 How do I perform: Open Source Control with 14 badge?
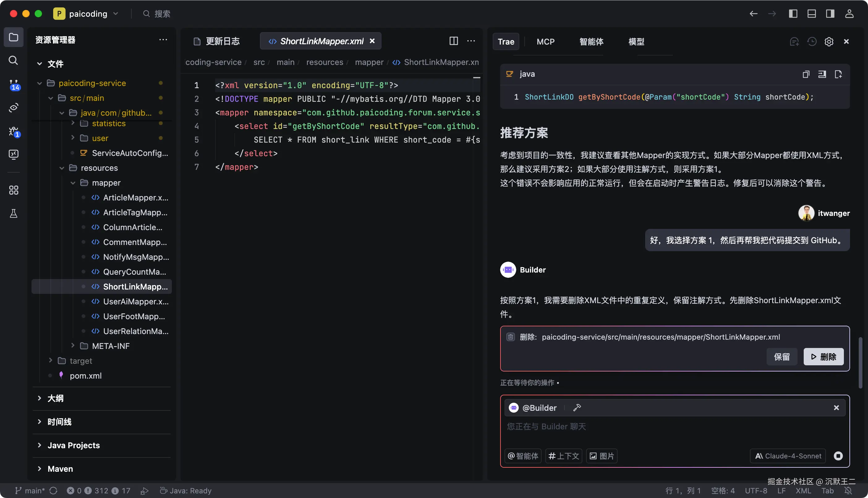click(14, 84)
